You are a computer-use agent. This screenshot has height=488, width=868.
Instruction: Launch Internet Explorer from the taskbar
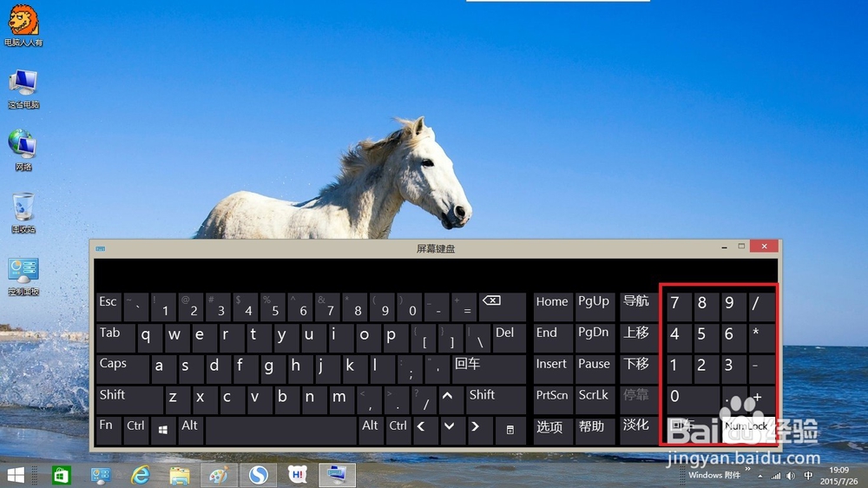coord(141,475)
